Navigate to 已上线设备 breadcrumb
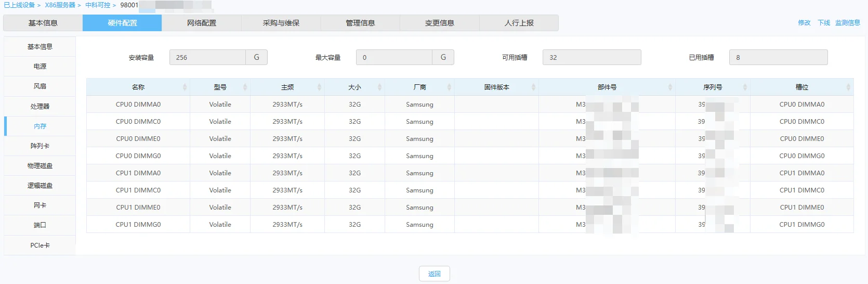This screenshot has height=284, width=868. pyautogui.click(x=19, y=5)
